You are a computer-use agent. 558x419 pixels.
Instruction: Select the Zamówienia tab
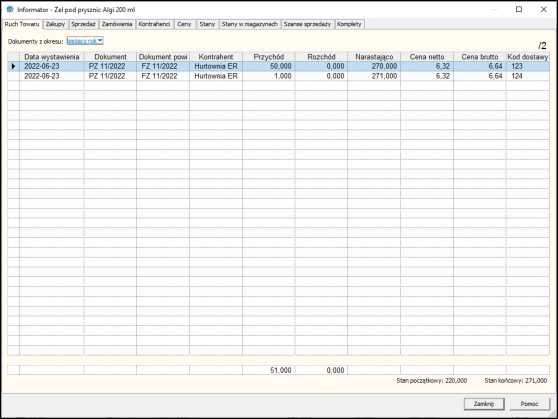click(x=117, y=24)
